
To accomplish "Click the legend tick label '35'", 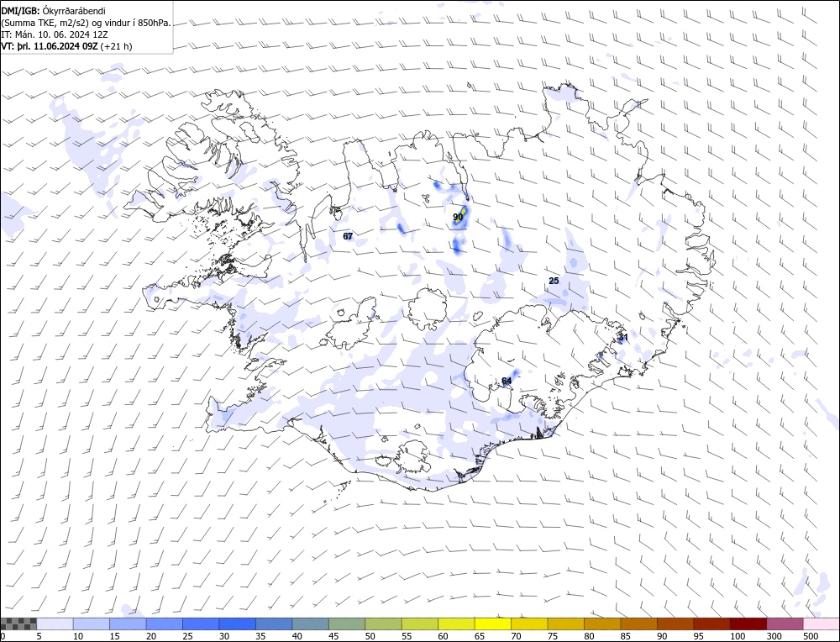I will (x=260, y=636).
